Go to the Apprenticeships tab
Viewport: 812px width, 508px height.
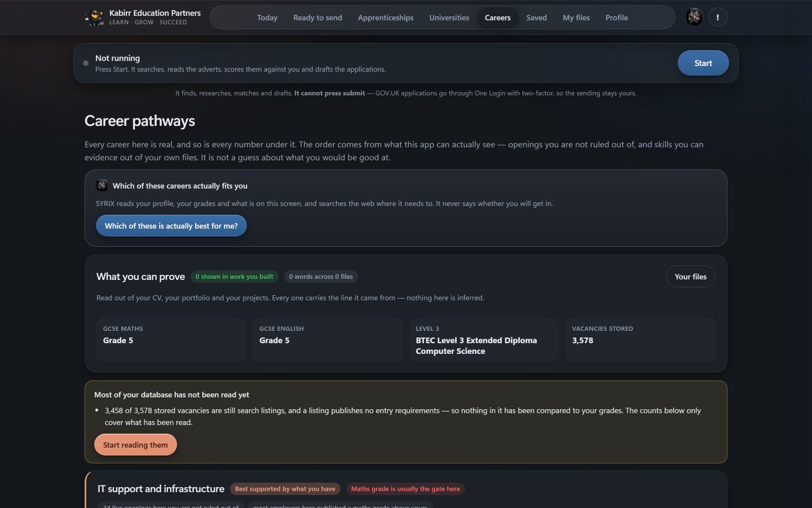point(386,17)
